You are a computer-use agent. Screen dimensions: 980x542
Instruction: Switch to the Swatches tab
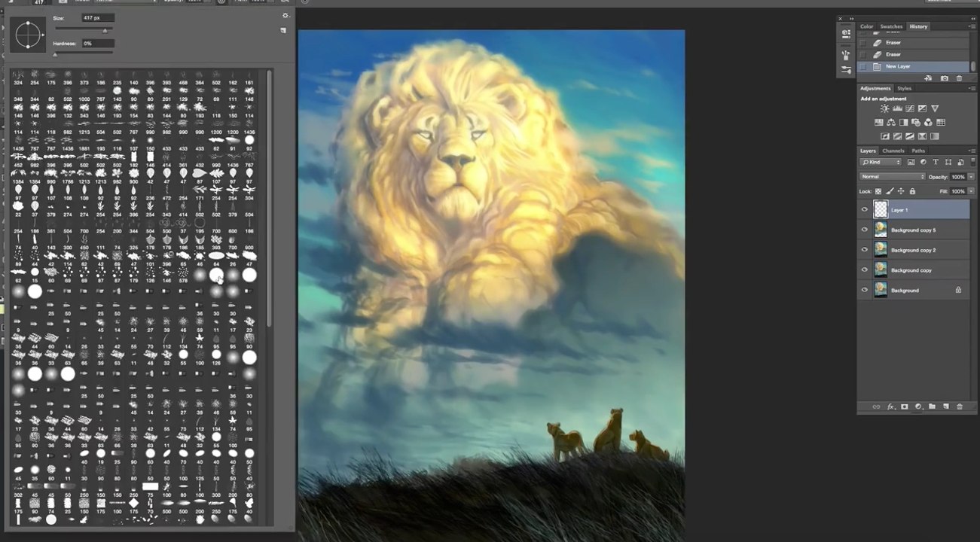[x=891, y=26]
